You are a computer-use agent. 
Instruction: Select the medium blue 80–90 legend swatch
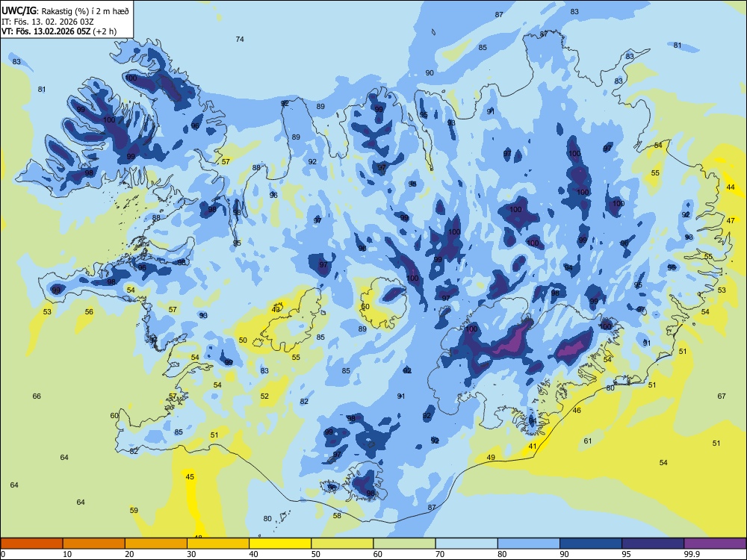coord(528,544)
